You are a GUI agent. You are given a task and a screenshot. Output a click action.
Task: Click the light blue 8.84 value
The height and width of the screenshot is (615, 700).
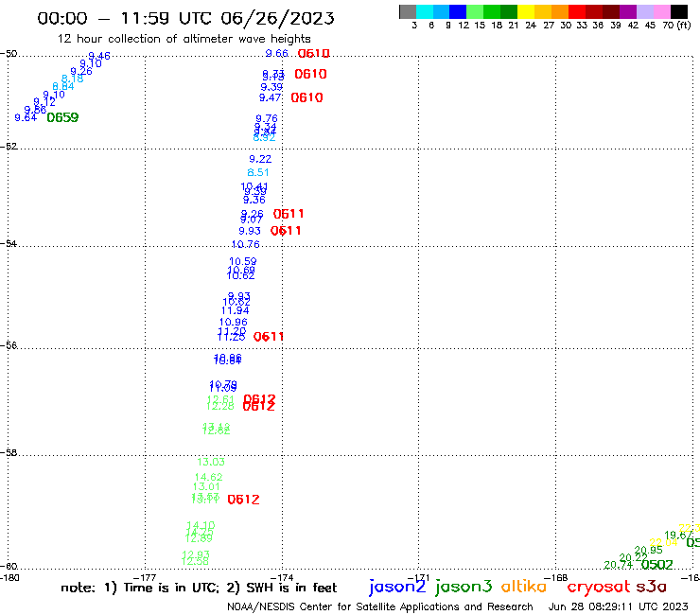click(63, 87)
